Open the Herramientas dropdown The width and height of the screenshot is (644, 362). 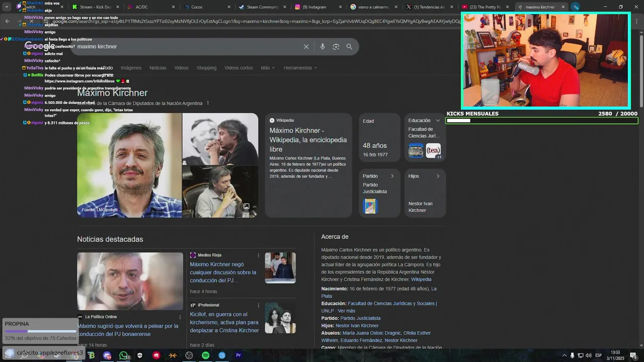click(x=300, y=68)
